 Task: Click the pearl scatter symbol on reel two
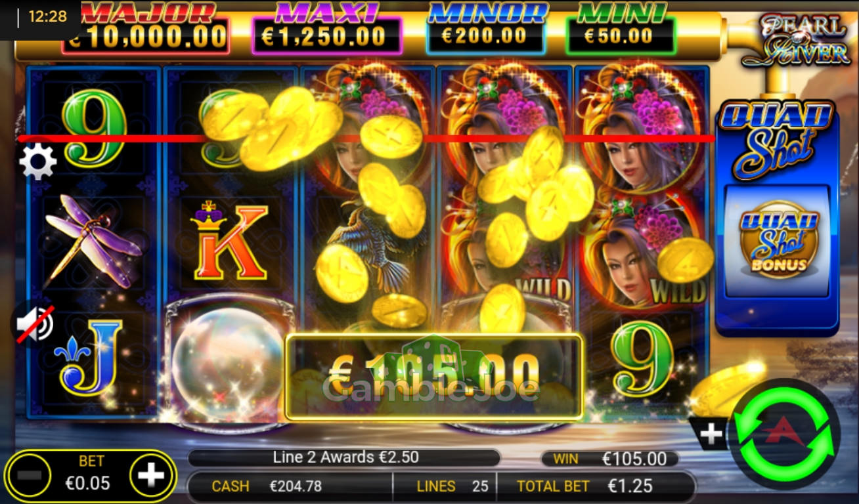[229, 359]
